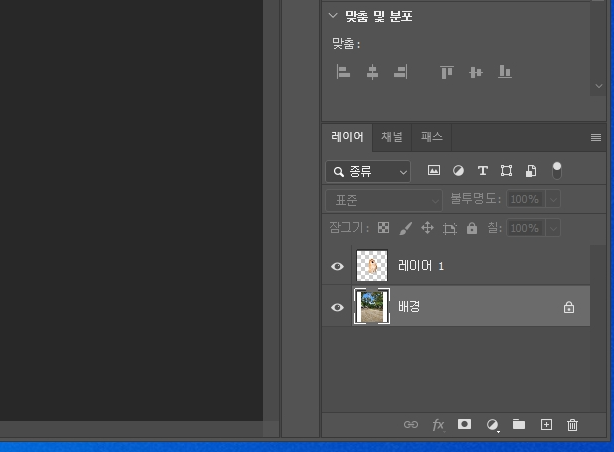This screenshot has height=452, width=614.
Task: Prevent artboard auto-nesting lock icon
Action: tap(450, 228)
